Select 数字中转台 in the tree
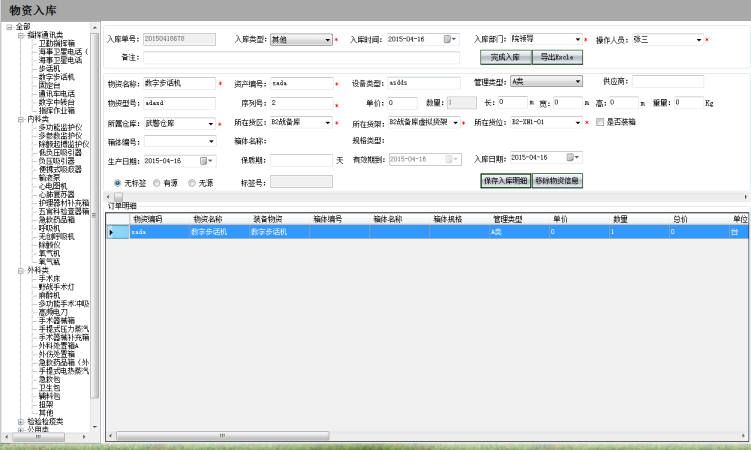Viewport: 751px width, 450px height. point(57,102)
